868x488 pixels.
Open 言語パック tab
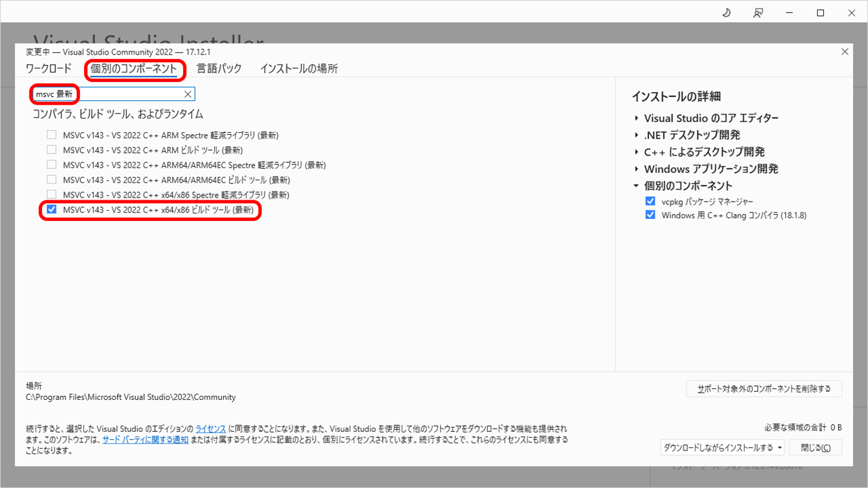pyautogui.click(x=219, y=69)
